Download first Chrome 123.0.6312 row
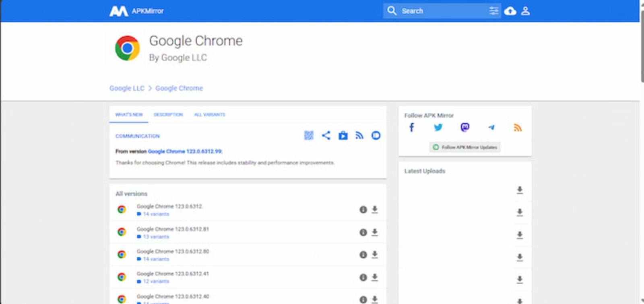This screenshot has width=644, height=304. tap(375, 209)
